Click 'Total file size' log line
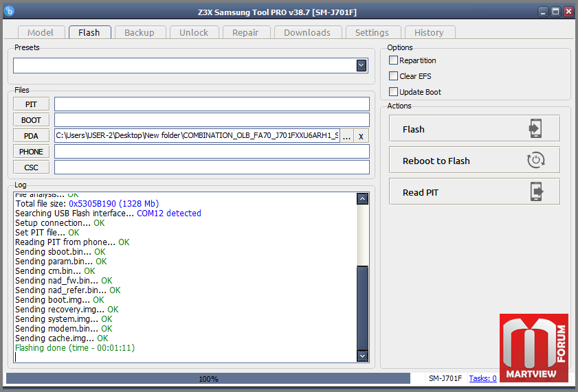 tap(87, 203)
